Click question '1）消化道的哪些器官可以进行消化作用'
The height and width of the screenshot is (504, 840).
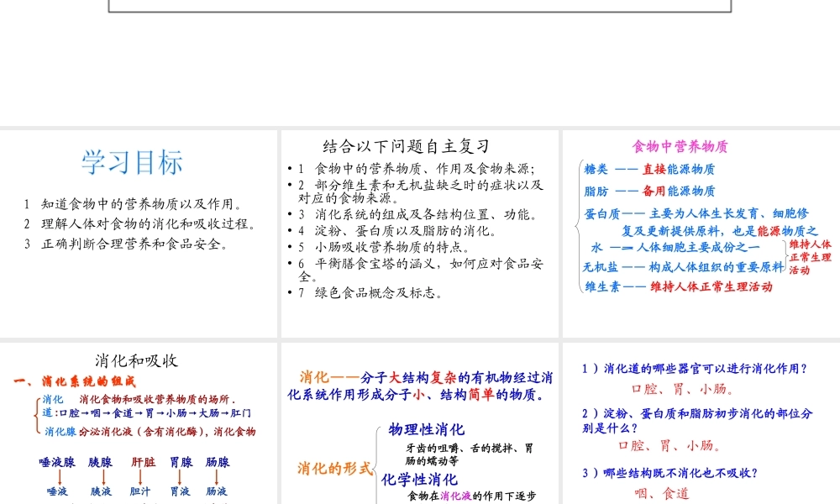(x=695, y=369)
